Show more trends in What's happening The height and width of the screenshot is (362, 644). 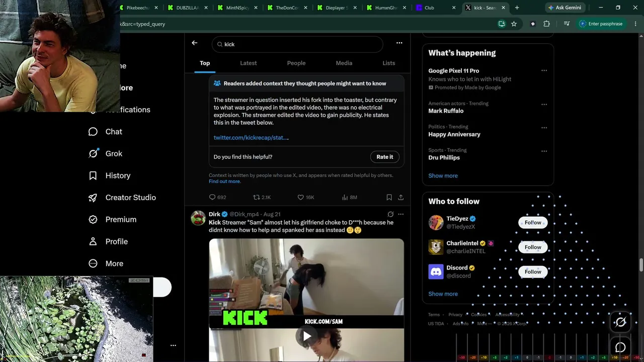coord(443,176)
